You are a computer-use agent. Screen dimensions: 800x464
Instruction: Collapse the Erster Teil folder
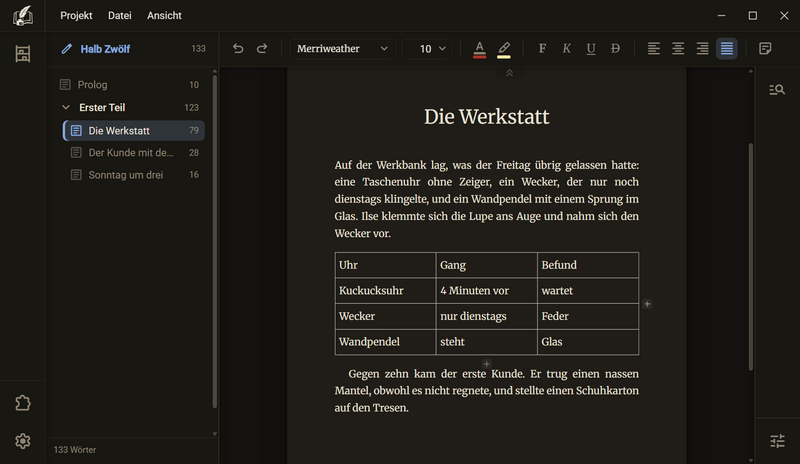point(66,107)
